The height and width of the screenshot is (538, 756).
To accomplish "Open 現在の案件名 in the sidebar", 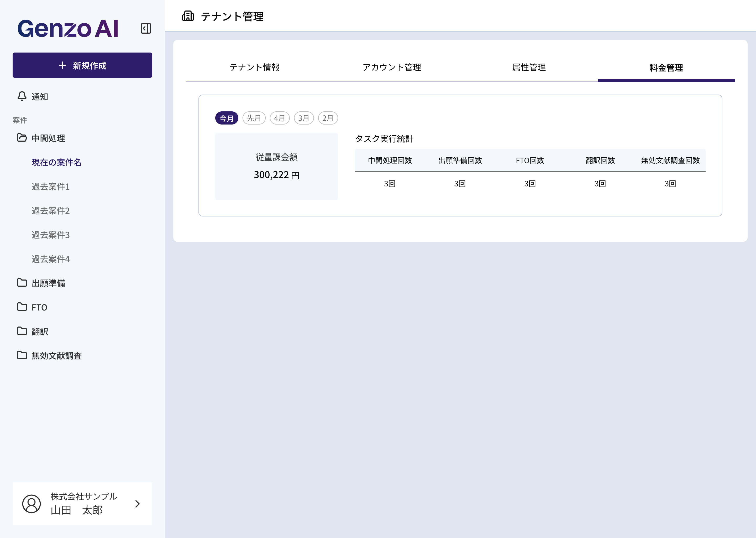I will pyautogui.click(x=57, y=162).
